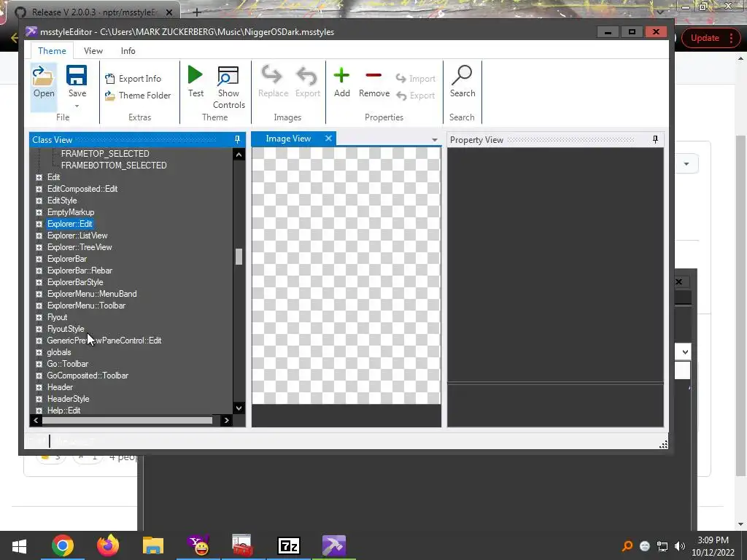Viewport: 747px width, 560px height.
Task: Open the dropdown arrow under Save
Action: [x=77, y=106]
